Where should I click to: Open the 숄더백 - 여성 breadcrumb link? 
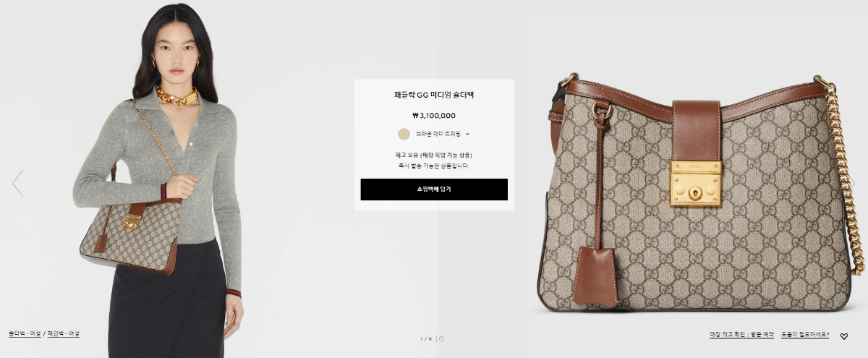(25, 333)
